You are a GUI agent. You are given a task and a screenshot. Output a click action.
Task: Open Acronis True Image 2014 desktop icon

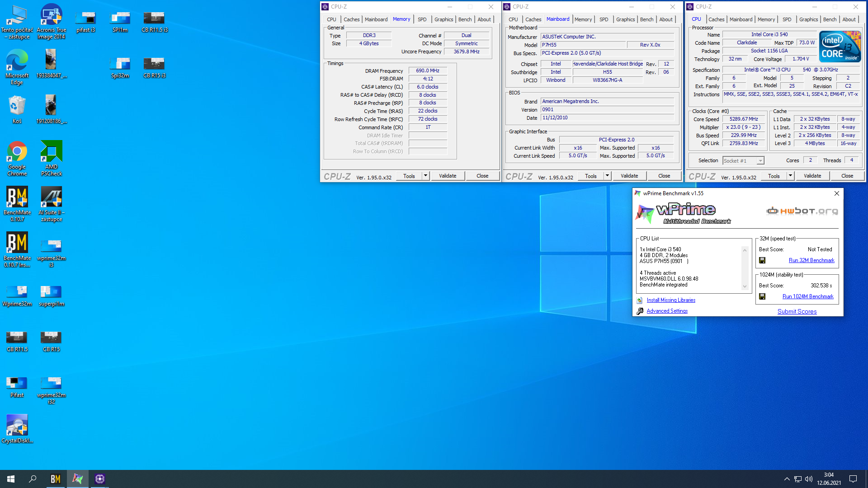[51, 21]
